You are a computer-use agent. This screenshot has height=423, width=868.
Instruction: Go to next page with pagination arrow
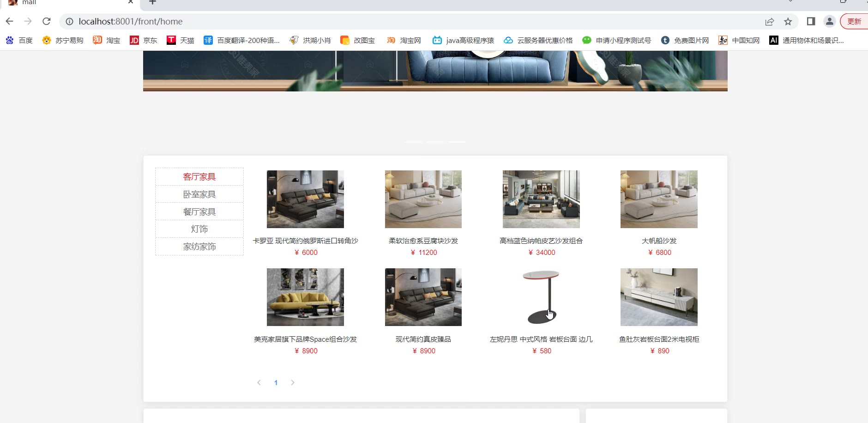[292, 382]
